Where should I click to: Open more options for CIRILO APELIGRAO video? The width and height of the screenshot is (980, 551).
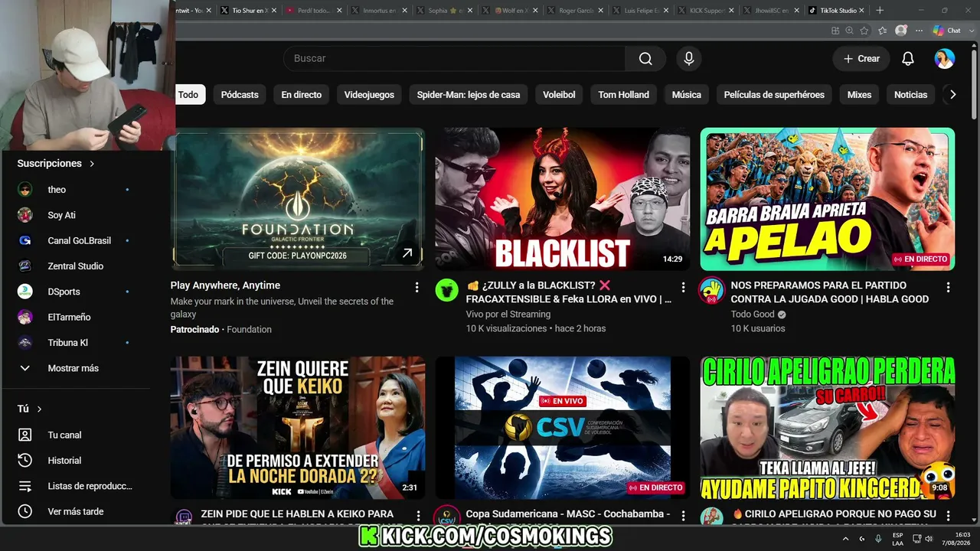[948, 516]
